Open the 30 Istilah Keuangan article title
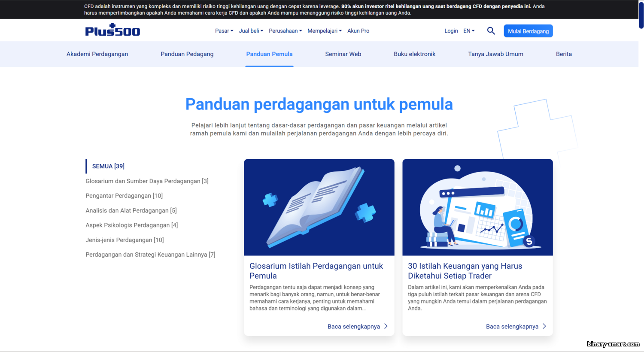 (465, 271)
